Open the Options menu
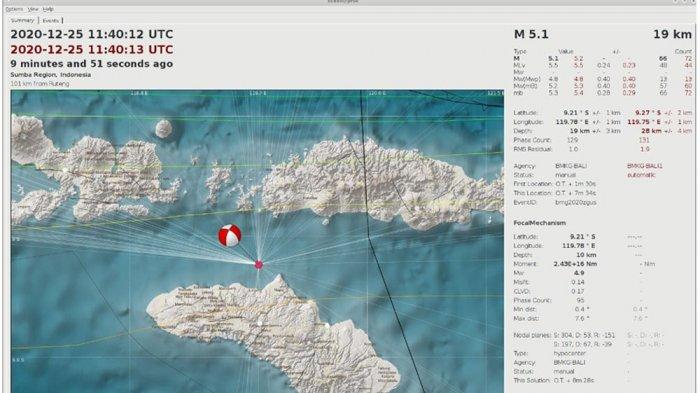700x393 pixels. [x=14, y=9]
